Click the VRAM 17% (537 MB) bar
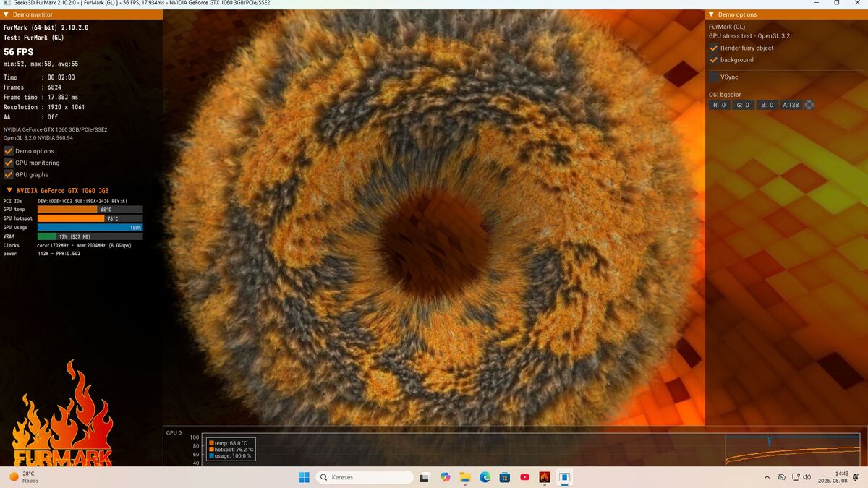This screenshot has width=868, height=488. pyautogui.click(x=90, y=236)
